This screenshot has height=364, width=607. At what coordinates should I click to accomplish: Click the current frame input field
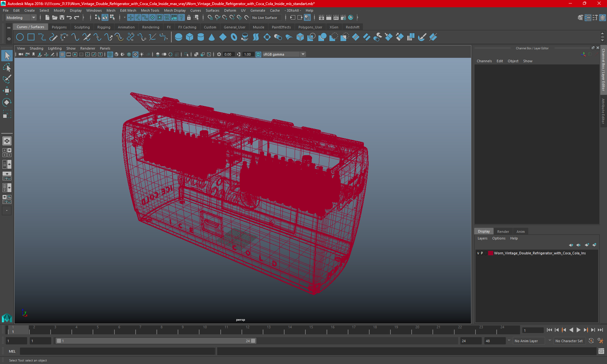pos(533,330)
